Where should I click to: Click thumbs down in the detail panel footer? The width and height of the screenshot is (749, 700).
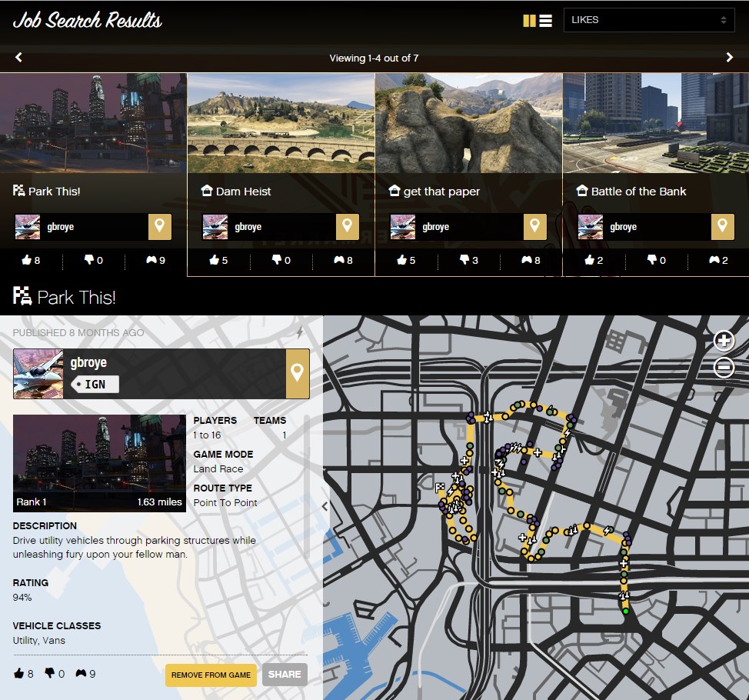point(50,673)
